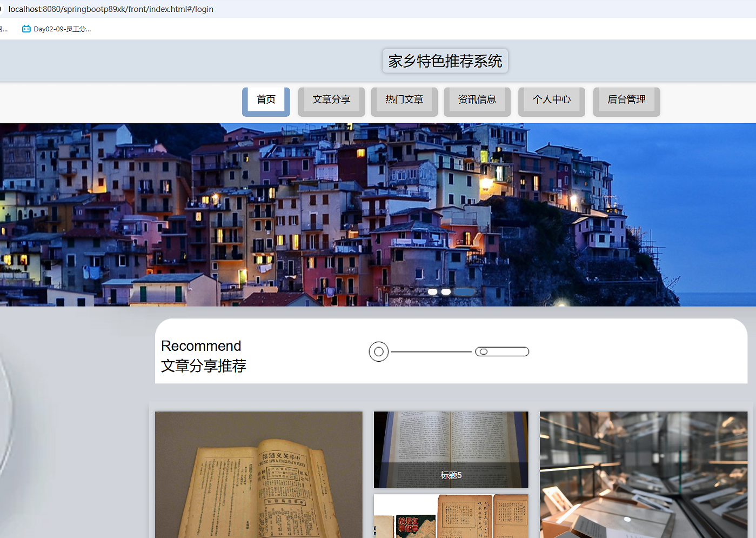Click the browser address bar URL

coord(111,9)
